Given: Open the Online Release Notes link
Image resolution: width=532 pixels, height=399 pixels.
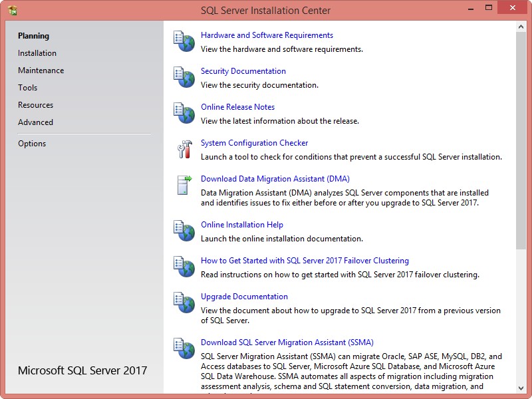Looking at the screenshot, I should (x=238, y=107).
